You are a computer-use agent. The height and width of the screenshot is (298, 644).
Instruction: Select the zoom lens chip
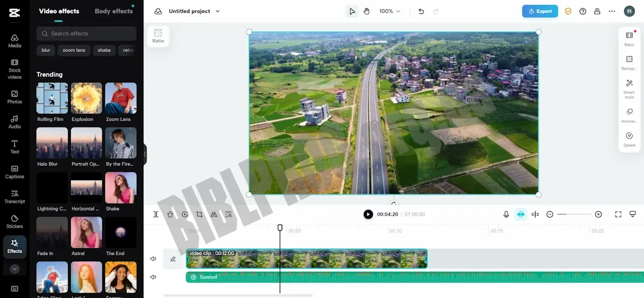pos(74,50)
